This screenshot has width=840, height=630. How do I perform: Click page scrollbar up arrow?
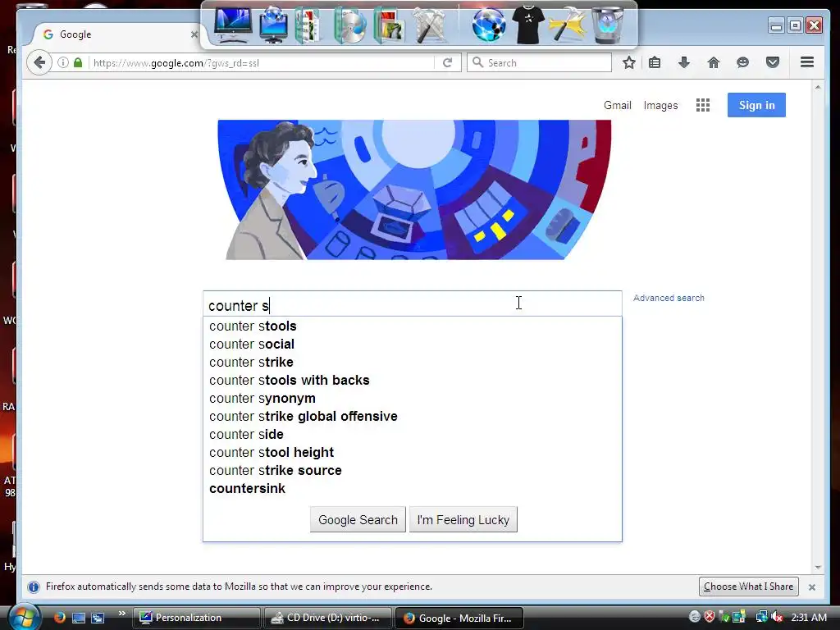coord(818,87)
